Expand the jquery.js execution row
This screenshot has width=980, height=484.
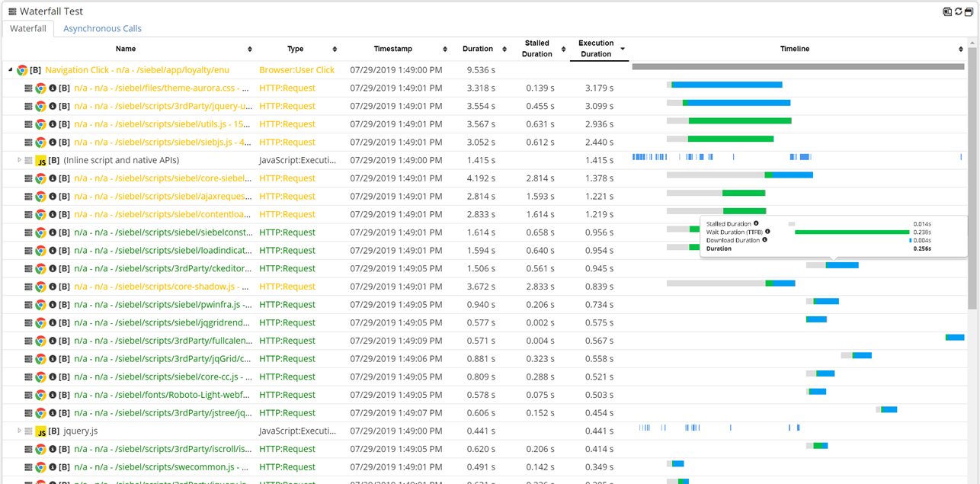tap(20, 431)
